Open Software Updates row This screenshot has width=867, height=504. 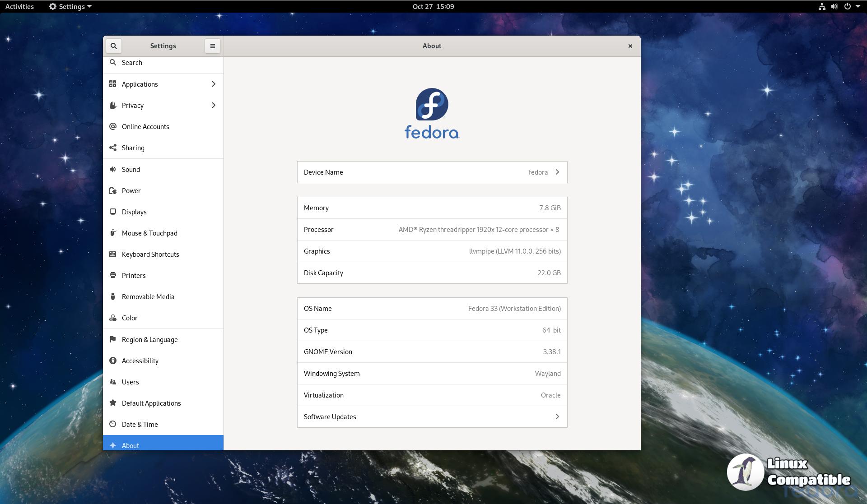(x=432, y=417)
